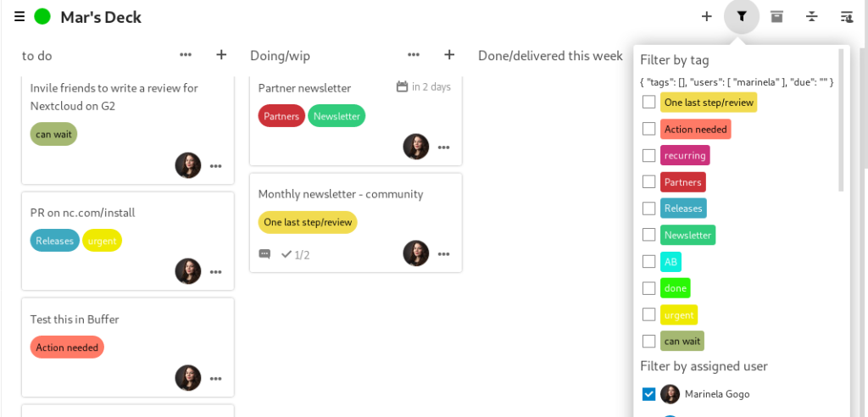Viewport: 868px width, 417px height.
Task: Open 'Test this in Buffer' card
Action: (75, 320)
